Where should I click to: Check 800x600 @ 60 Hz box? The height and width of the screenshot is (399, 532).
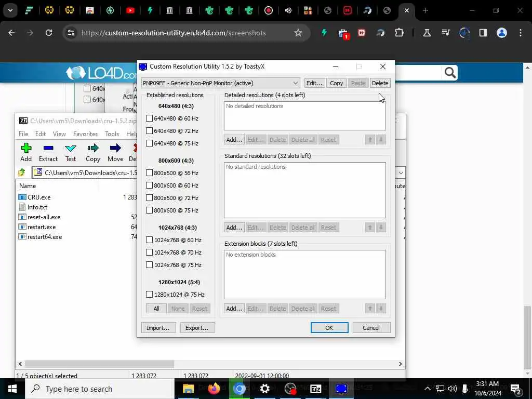point(149,185)
